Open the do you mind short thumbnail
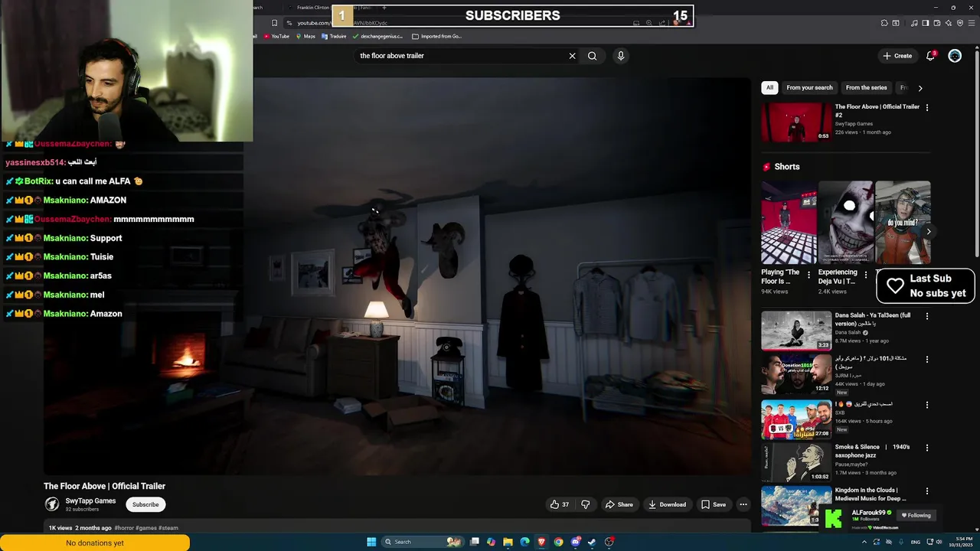 pos(903,223)
